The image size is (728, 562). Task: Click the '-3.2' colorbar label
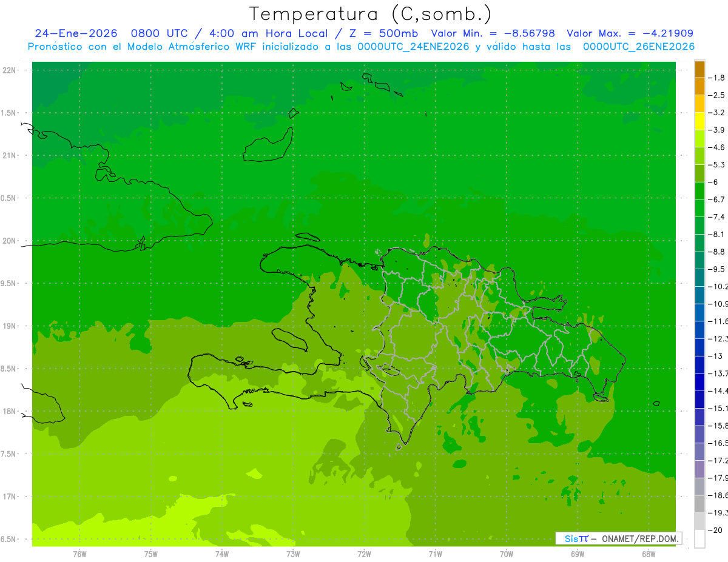tap(716, 113)
